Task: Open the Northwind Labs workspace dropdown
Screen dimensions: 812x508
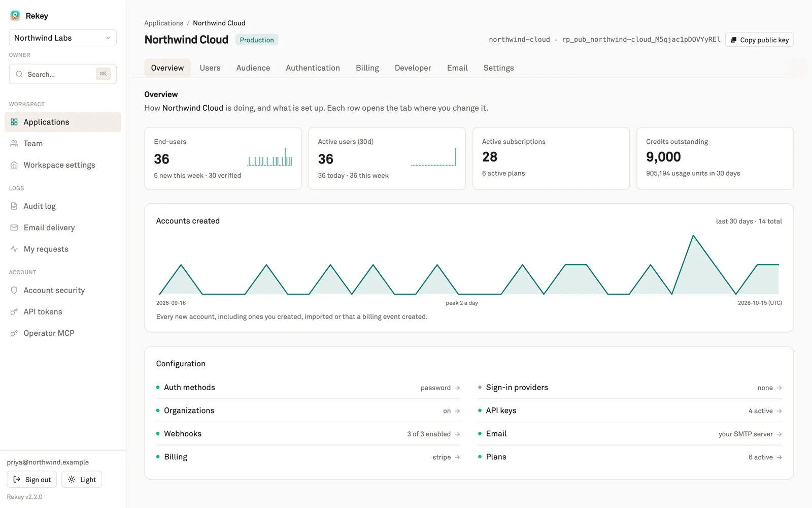Action: [63, 38]
